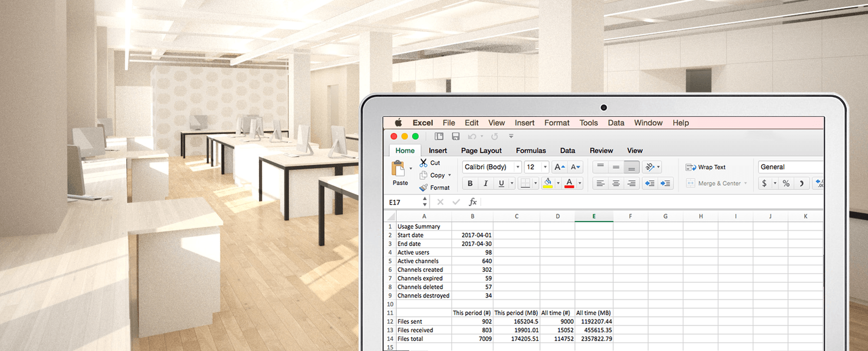Select the 'Usage Summary' cell

tap(424, 226)
